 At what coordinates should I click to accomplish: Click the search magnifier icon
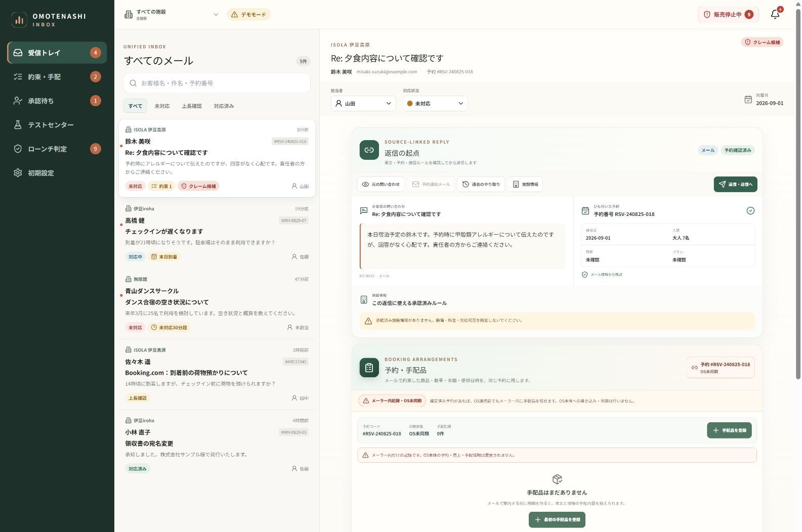pos(133,83)
